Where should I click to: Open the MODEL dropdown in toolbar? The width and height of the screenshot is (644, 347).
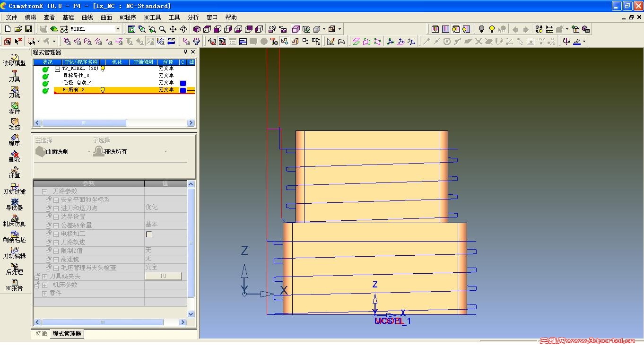coord(118,29)
